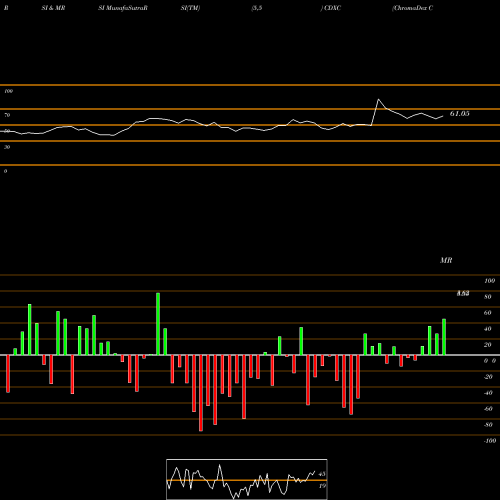This screenshot has width=500, height=500.
Task: Click the ") CDXC" ticker label
Action: (331, 8)
